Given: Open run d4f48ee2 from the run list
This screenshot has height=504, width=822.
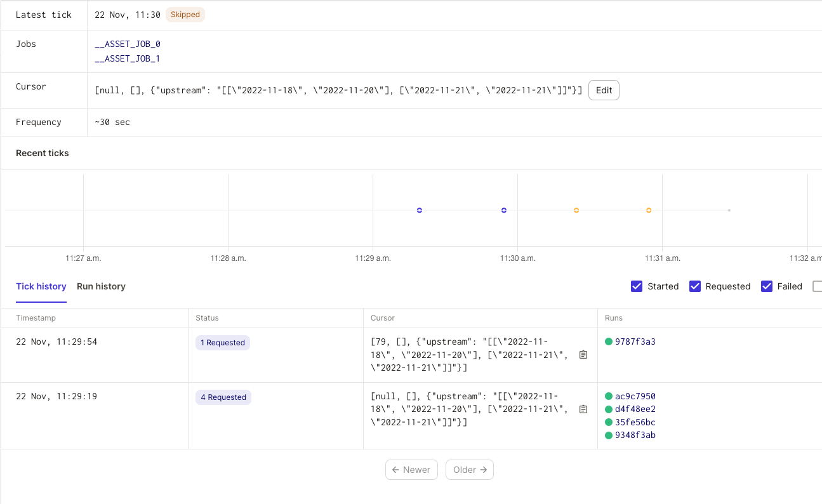Looking at the screenshot, I should point(635,409).
